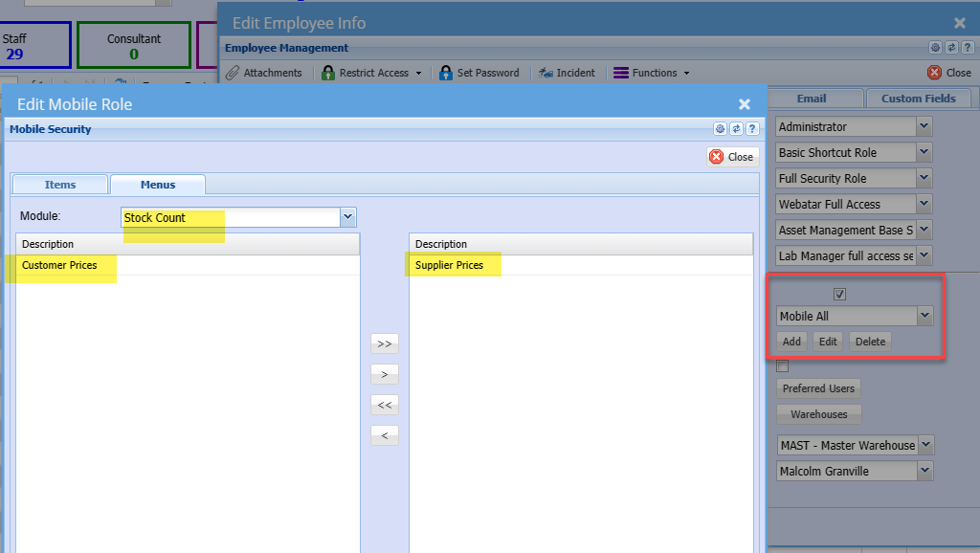Click help icon in Mobile Security header
Viewport: 980px width, 553px height.
752,129
